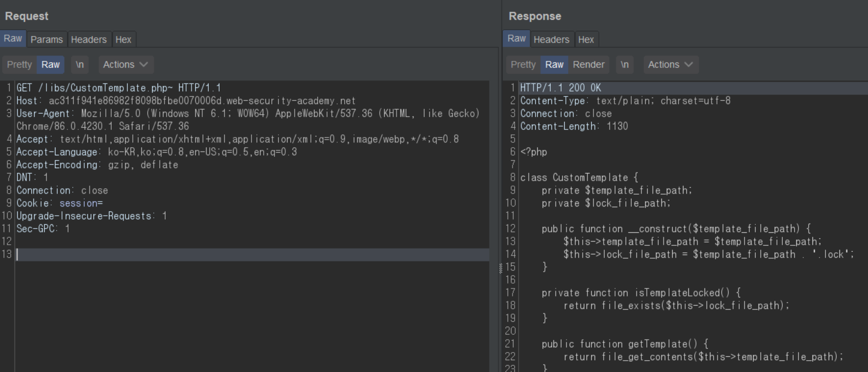Enable Pretty view in Request panel
Viewport: 868px width, 372px height.
coord(19,65)
